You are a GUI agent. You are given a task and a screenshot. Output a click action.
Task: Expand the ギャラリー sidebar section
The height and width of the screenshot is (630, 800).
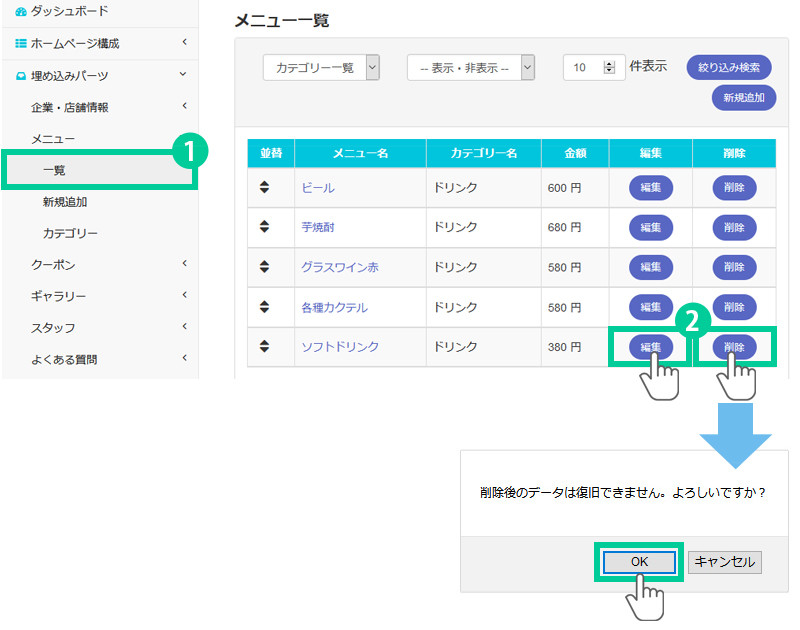[x=100, y=296]
